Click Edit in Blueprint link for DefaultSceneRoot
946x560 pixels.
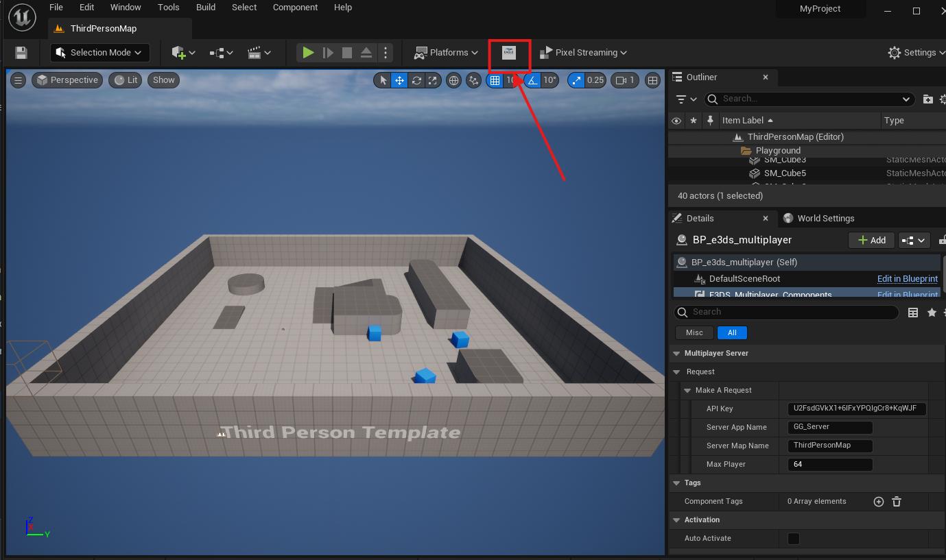pos(907,279)
